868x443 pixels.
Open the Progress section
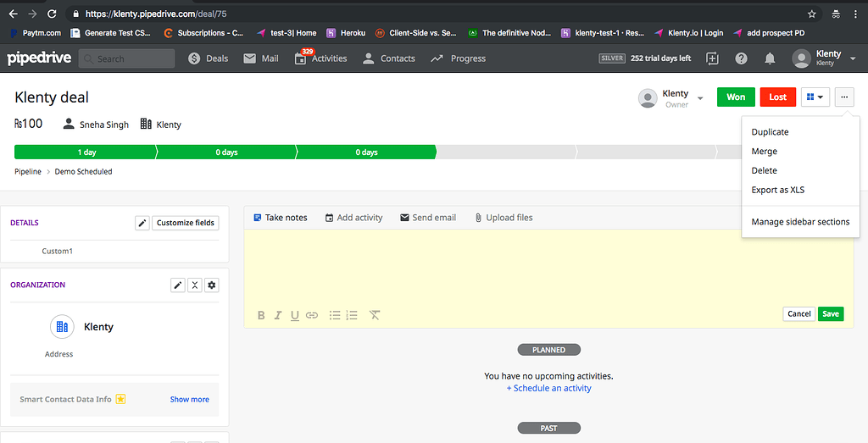coord(459,58)
